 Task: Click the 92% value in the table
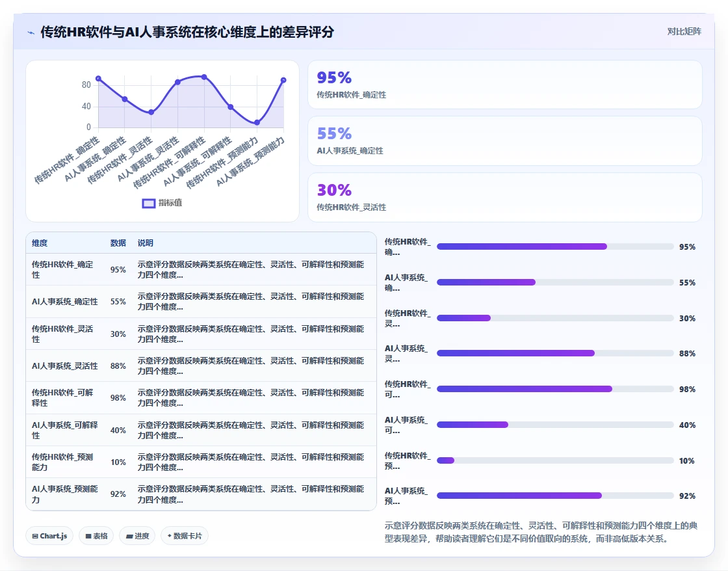pyautogui.click(x=118, y=494)
